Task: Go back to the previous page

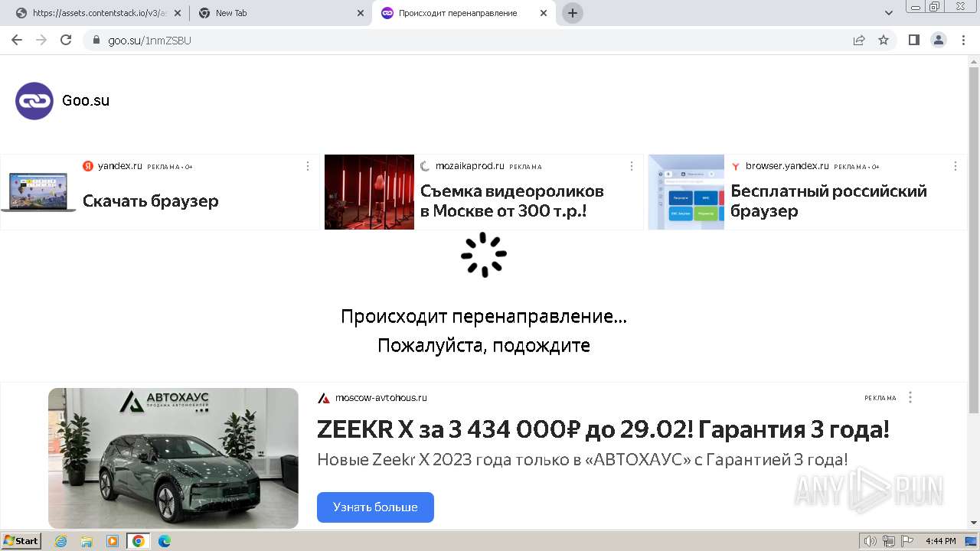Action: click(x=17, y=40)
